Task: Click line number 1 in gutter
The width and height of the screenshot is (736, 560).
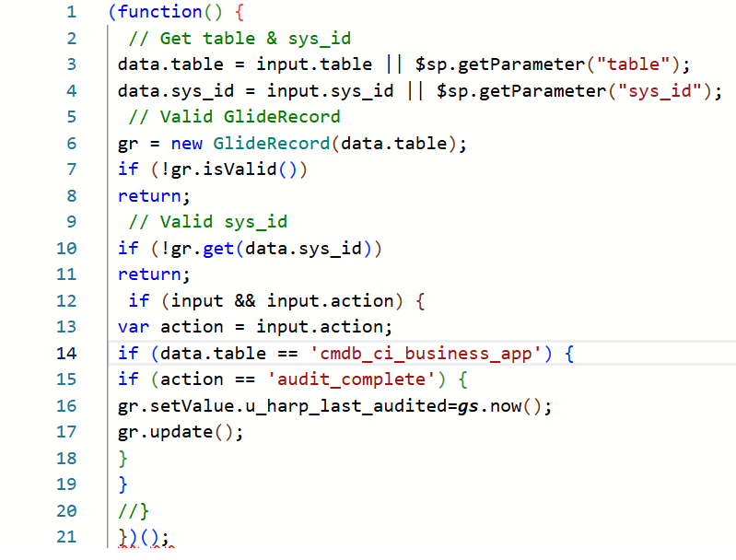Action: 71,12
